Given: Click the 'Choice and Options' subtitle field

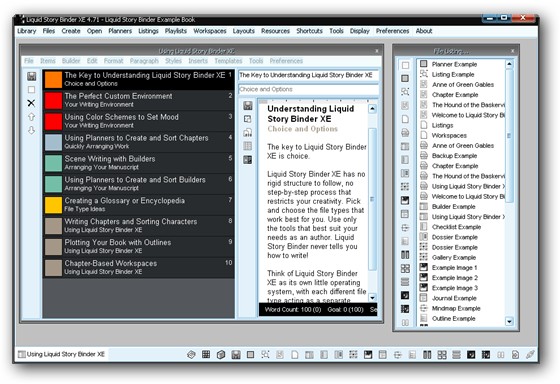Looking at the screenshot, I should (308, 89).
